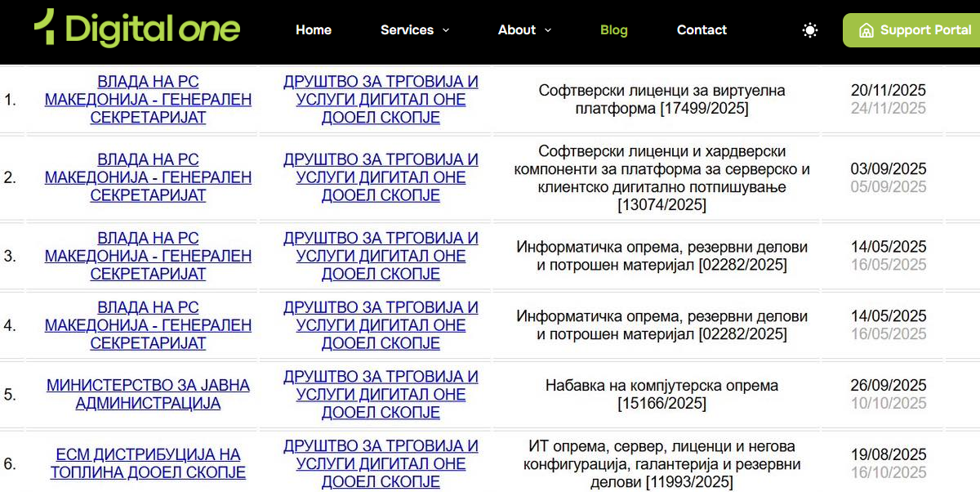The image size is (980, 492).
Task: Open ДИГИТАЛ ОНЕ company link in row 1
Action: tap(381, 100)
